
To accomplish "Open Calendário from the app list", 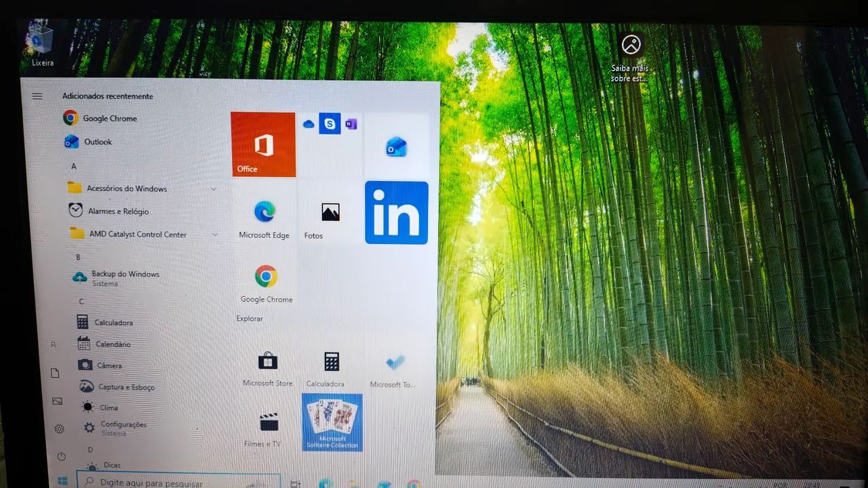I will [104, 344].
